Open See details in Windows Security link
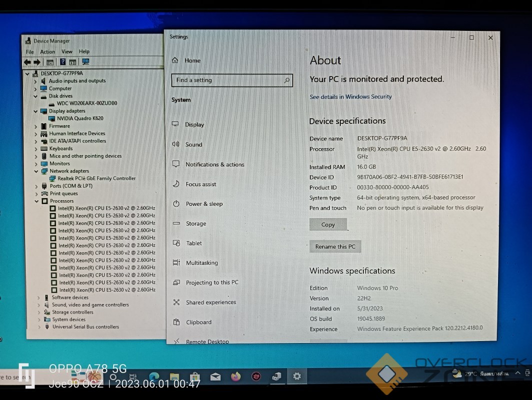Image resolution: width=532 pixels, height=400 pixels. click(350, 96)
